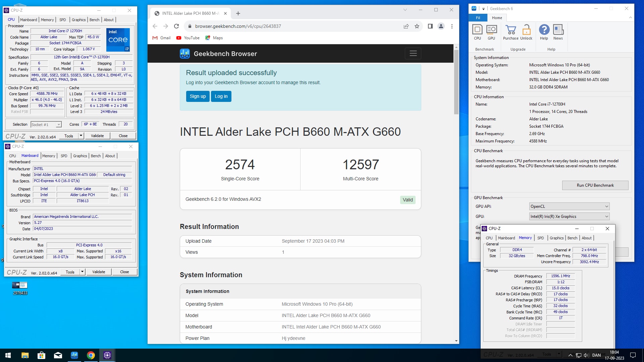Viewport: 644px width, 362px height.
Task: Open the Fil menu in Geekbench 6
Action: (x=478, y=18)
